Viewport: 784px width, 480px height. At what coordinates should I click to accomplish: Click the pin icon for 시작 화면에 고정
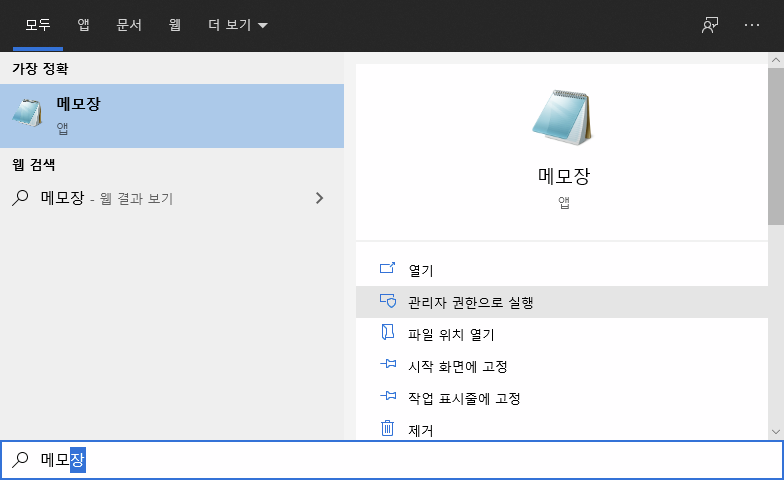click(x=388, y=364)
